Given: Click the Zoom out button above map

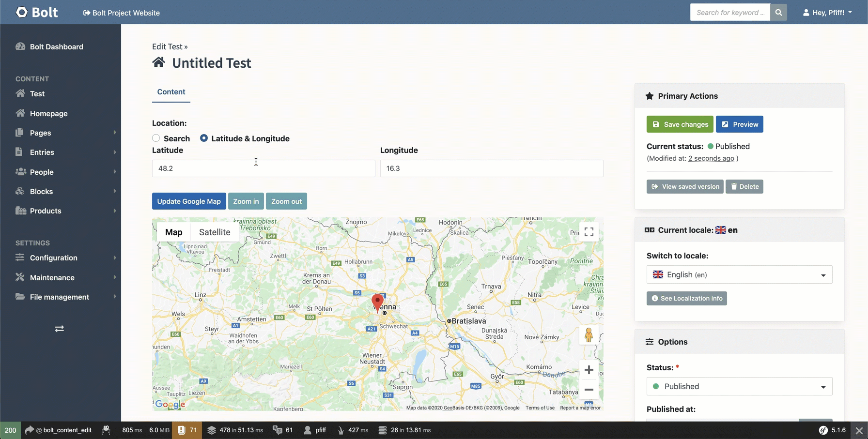Looking at the screenshot, I should [x=286, y=201].
